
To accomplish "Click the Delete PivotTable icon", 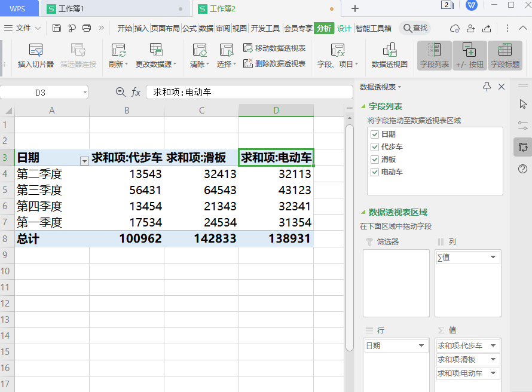I will pyautogui.click(x=248, y=63).
